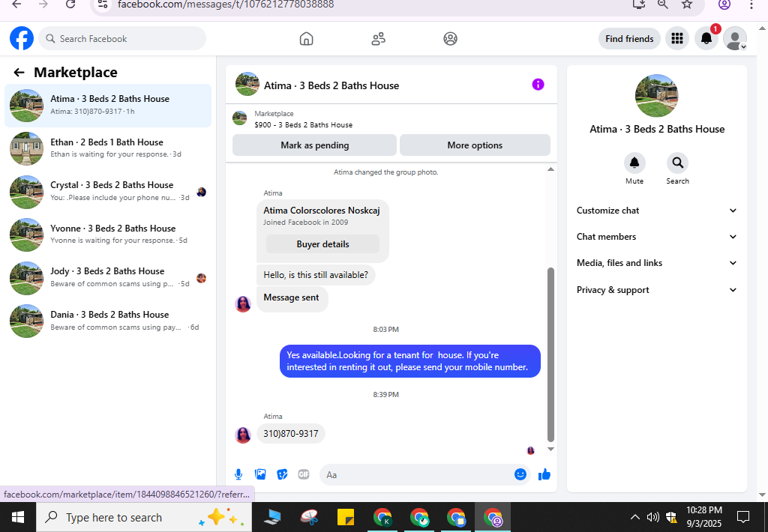Mute chat using bell icon
Viewport: 768px width, 532px height.
634,163
